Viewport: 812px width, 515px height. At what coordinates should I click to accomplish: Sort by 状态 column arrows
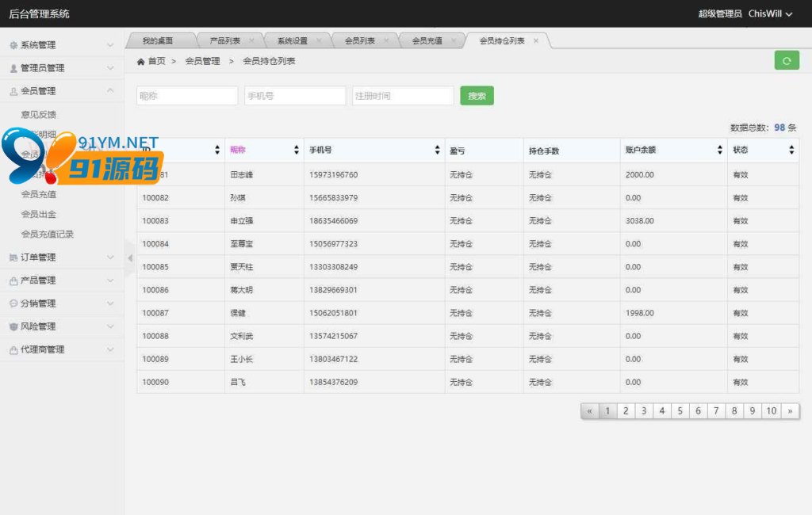tap(791, 150)
